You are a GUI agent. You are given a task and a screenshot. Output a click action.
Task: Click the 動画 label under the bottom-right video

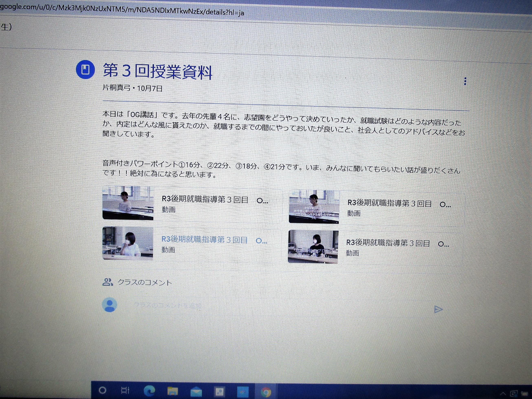(352, 253)
